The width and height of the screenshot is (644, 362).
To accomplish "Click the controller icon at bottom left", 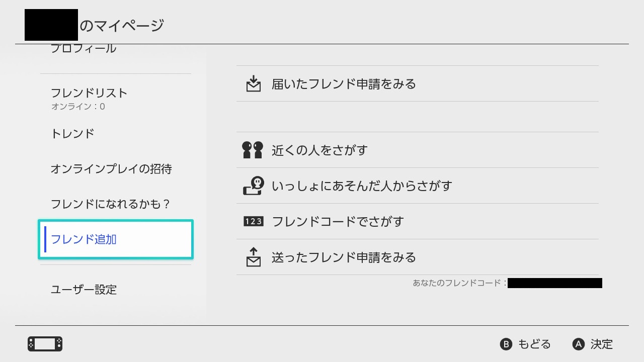I will click(x=45, y=344).
